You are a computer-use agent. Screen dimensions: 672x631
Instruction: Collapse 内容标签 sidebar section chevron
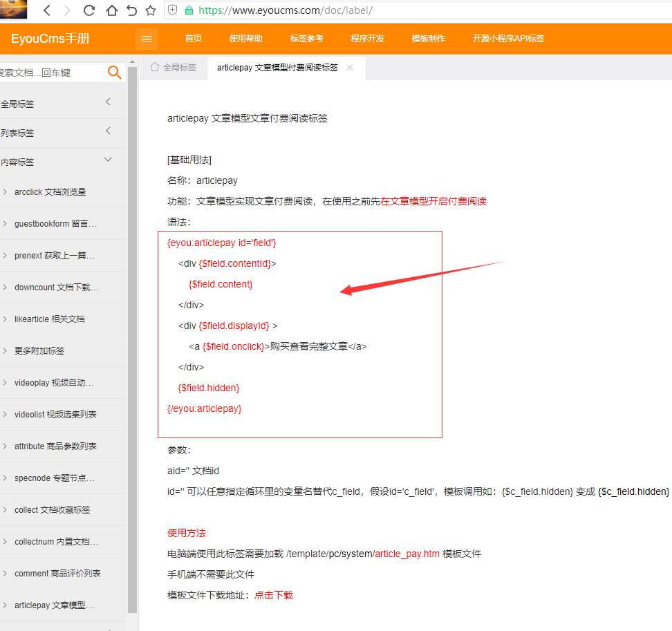coord(108,160)
